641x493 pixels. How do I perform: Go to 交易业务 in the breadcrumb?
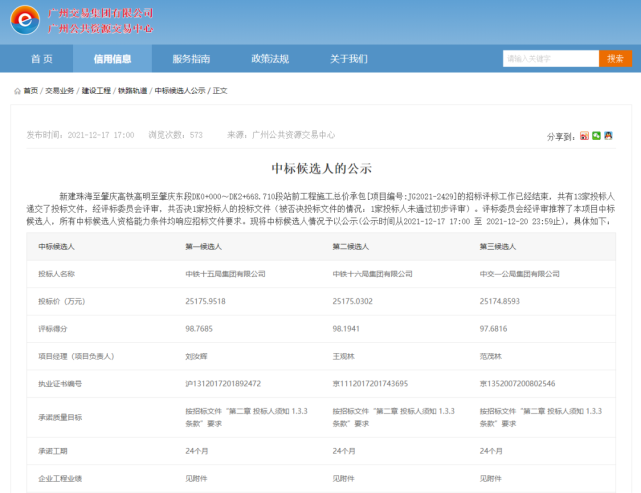coord(60,91)
